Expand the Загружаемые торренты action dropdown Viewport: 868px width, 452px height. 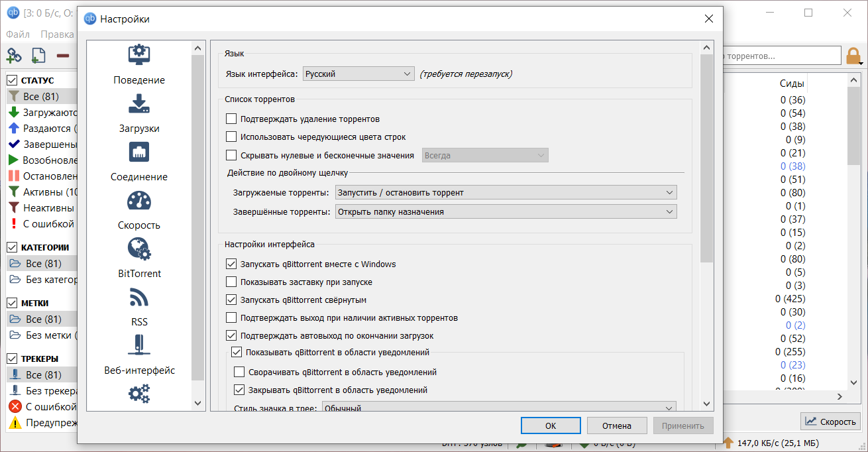[506, 193]
